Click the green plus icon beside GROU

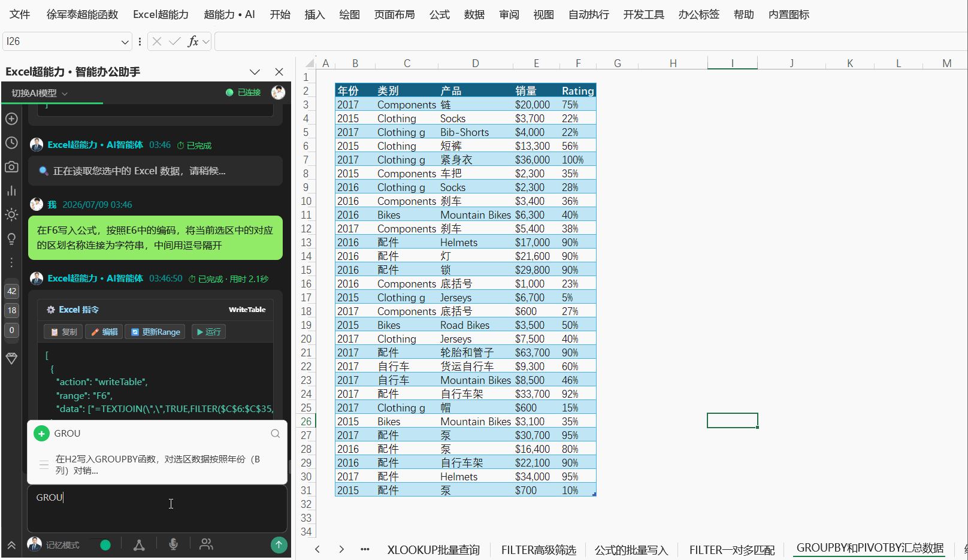click(x=41, y=434)
